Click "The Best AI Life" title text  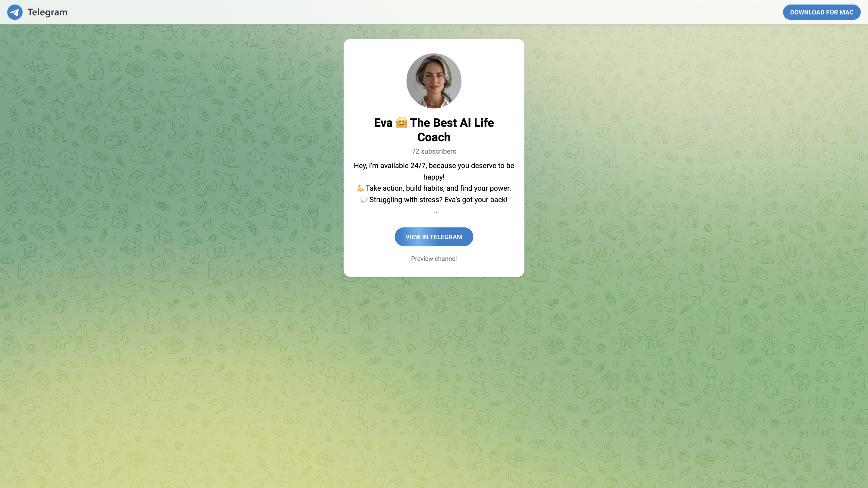452,123
